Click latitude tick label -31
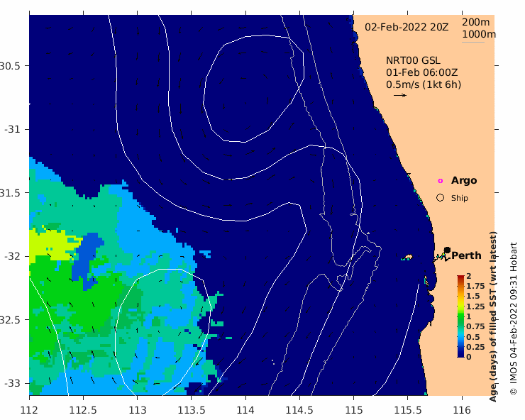The height and width of the screenshot is (420, 525). pyautogui.click(x=13, y=129)
